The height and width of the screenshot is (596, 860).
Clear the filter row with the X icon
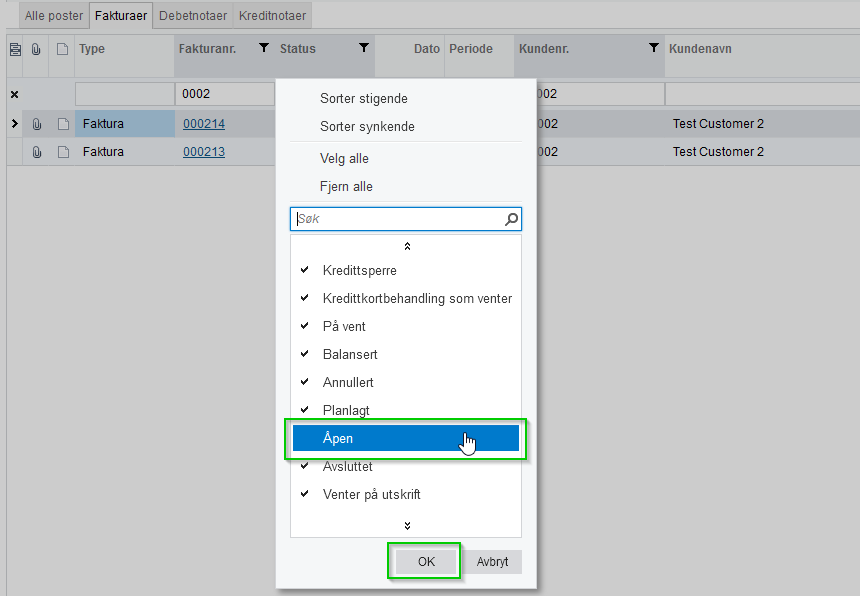[x=15, y=94]
